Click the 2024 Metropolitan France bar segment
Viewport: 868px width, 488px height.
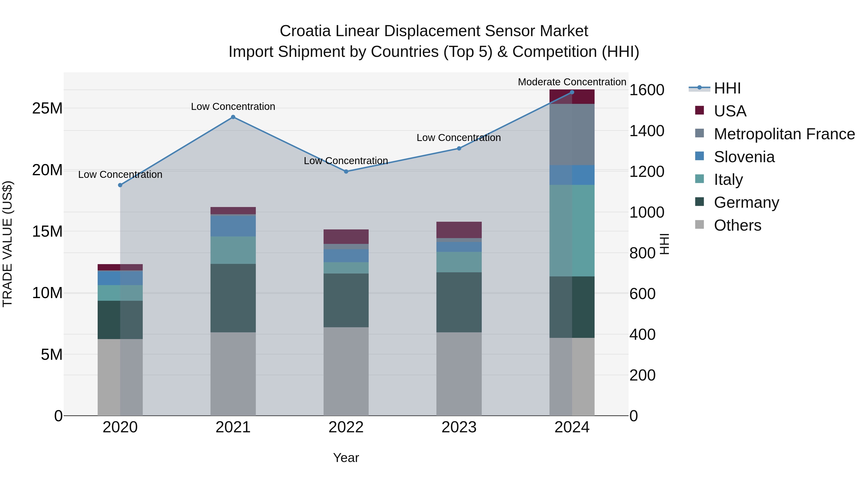pos(572,135)
